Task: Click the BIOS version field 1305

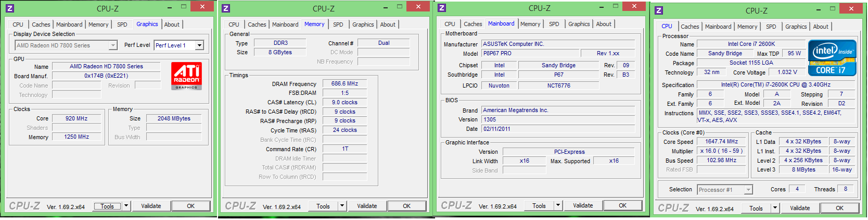Action: [x=558, y=119]
